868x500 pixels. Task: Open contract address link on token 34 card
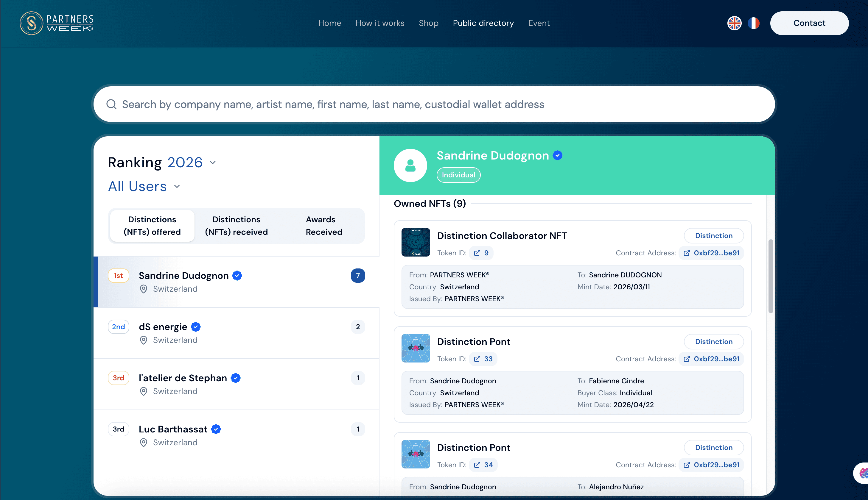pos(711,465)
